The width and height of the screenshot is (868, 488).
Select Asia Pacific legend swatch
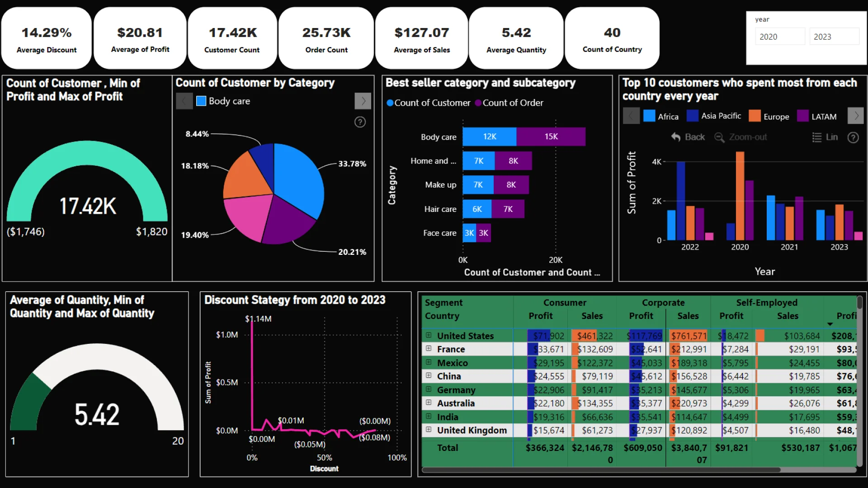(x=693, y=116)
